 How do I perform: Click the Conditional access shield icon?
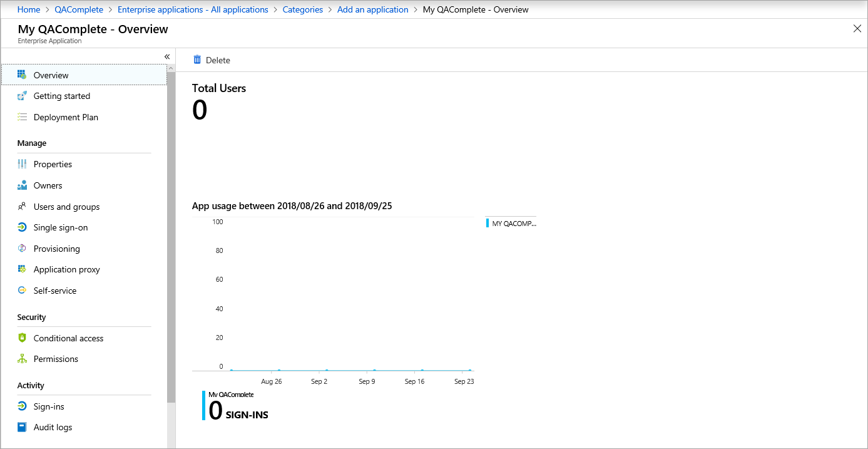click(22, 338)
